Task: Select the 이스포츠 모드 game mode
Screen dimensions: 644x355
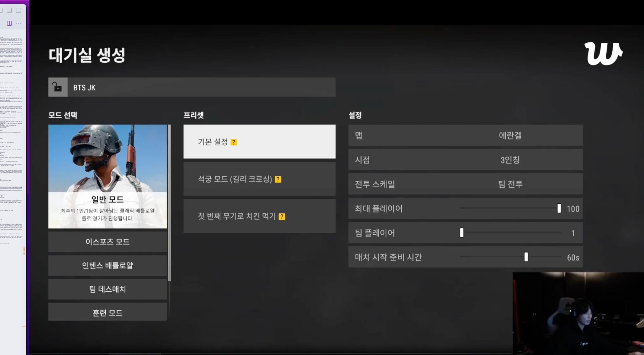Action: [x=107, y=242]
